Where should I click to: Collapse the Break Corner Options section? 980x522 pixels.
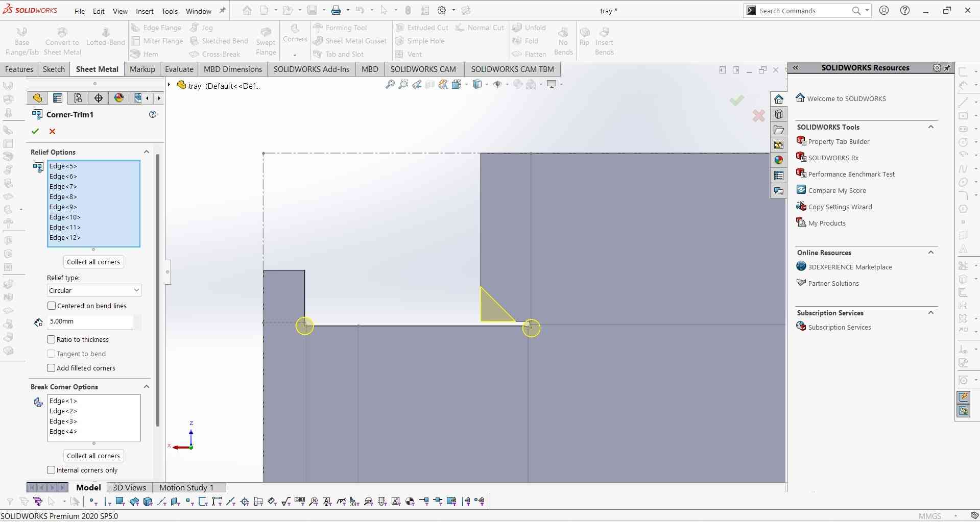click(x=146, y=387)
